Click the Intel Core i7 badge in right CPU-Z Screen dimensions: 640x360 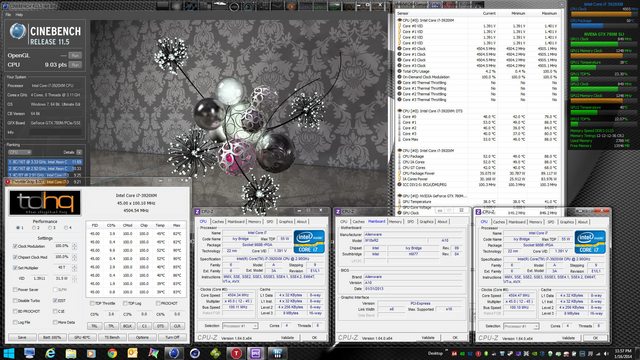point(590,242)
